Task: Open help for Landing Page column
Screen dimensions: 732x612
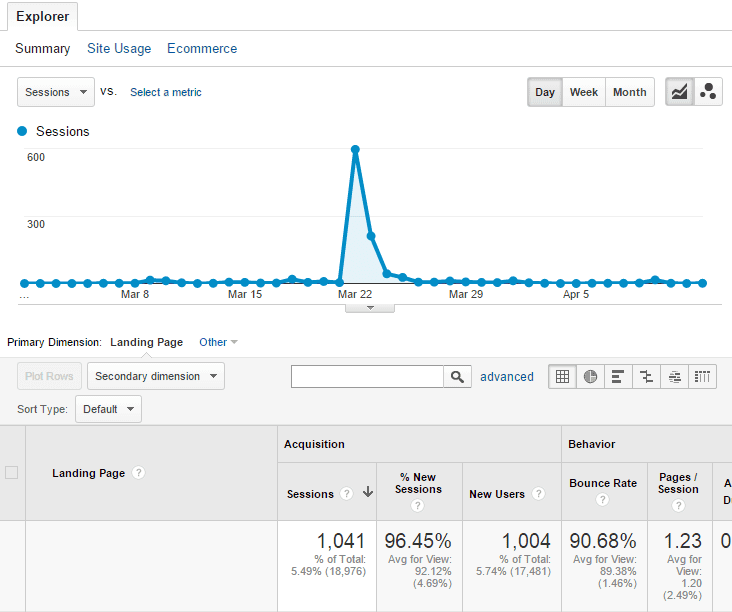Action: [139, 473]
